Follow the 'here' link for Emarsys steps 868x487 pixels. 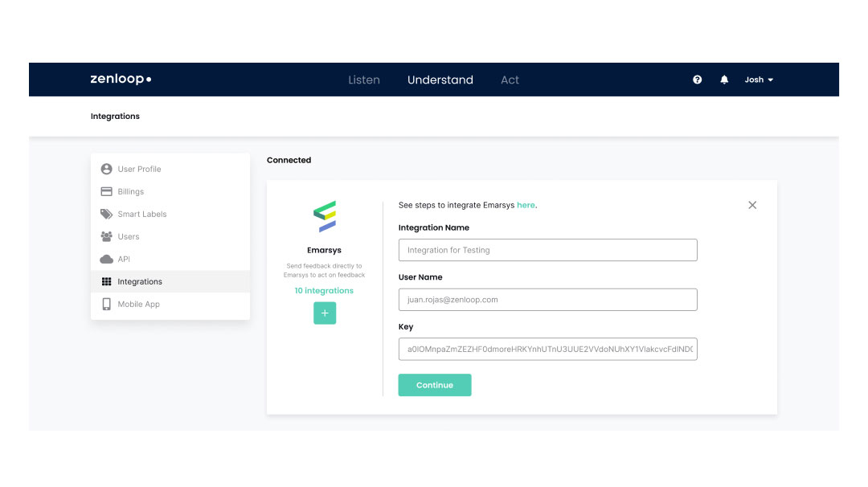[526, 205]
